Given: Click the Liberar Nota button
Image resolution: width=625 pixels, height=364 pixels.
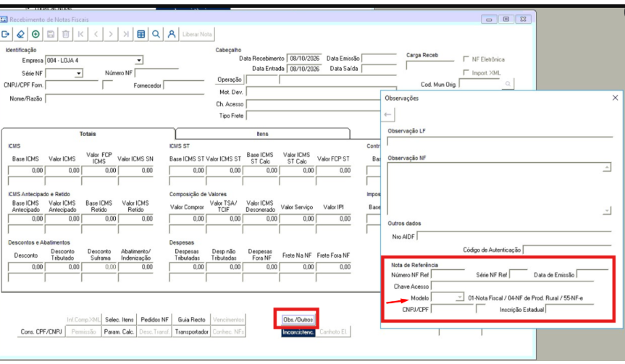Looking at the screenshot, I should click(x=197, y=34).
